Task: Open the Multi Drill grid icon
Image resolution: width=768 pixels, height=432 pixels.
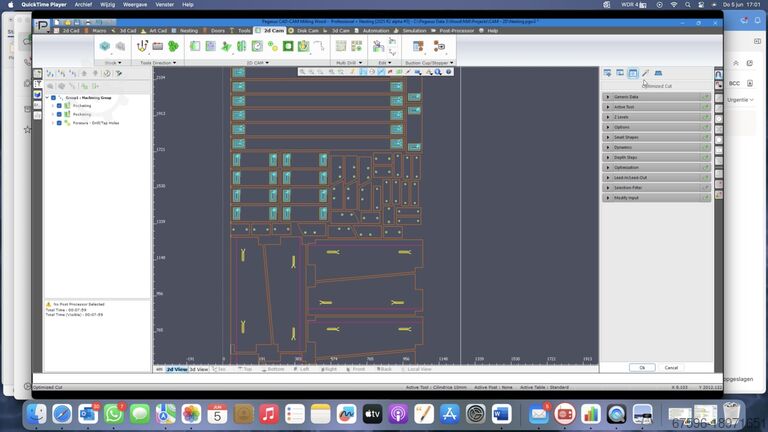Action: tap(341, 46)
